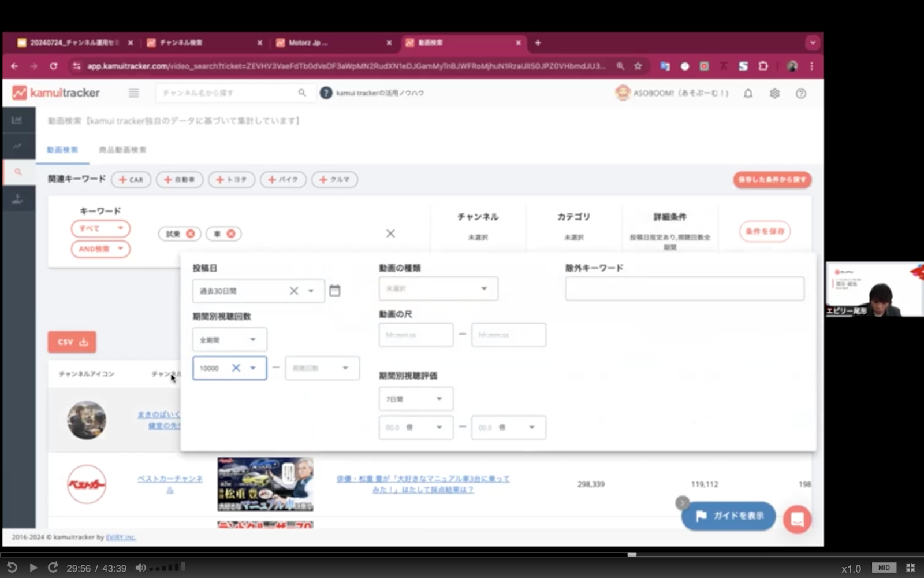Remove the 試乗 keyword tag
The width and height of the screenshot is (924, 578).
(x=190, y=234)
